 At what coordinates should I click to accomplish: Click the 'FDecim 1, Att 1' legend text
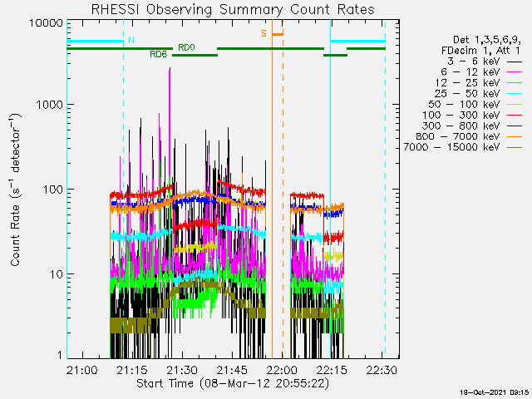tap(480, 51)
